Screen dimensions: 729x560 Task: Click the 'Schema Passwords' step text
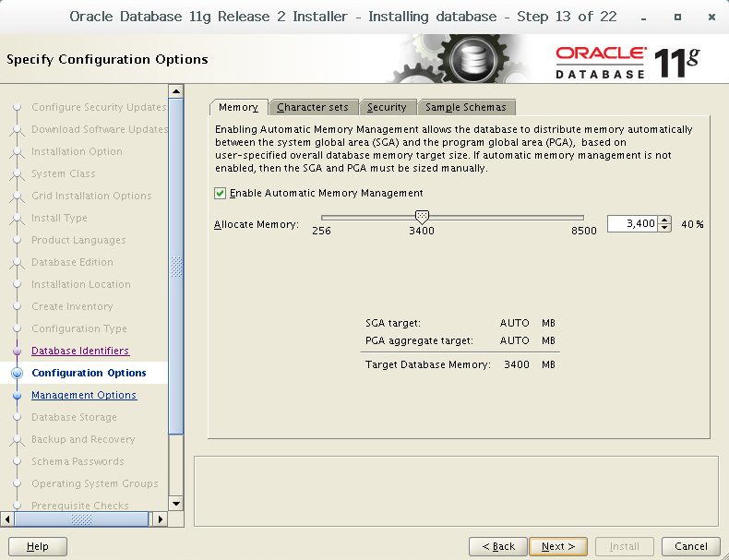click(x=78, y=461)
